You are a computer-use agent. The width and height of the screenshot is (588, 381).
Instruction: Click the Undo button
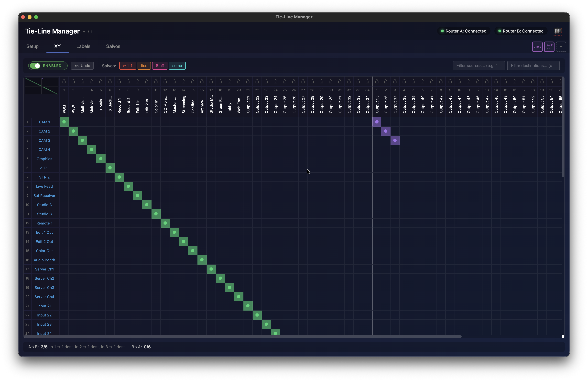tap(82, 66)
